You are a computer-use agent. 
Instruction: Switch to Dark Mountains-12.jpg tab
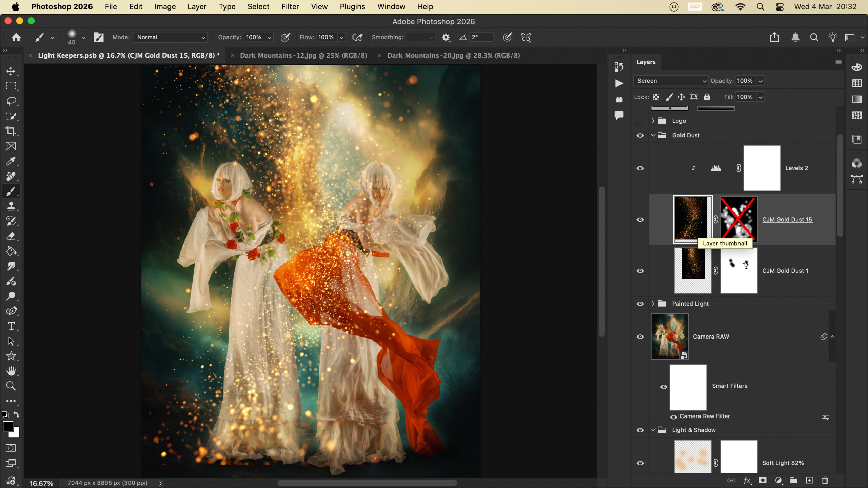(303, 55)
